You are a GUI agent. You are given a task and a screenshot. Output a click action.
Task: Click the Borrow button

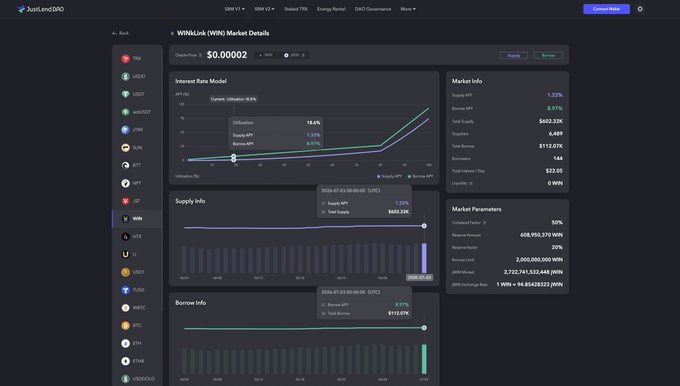click(x=548, y=55)
